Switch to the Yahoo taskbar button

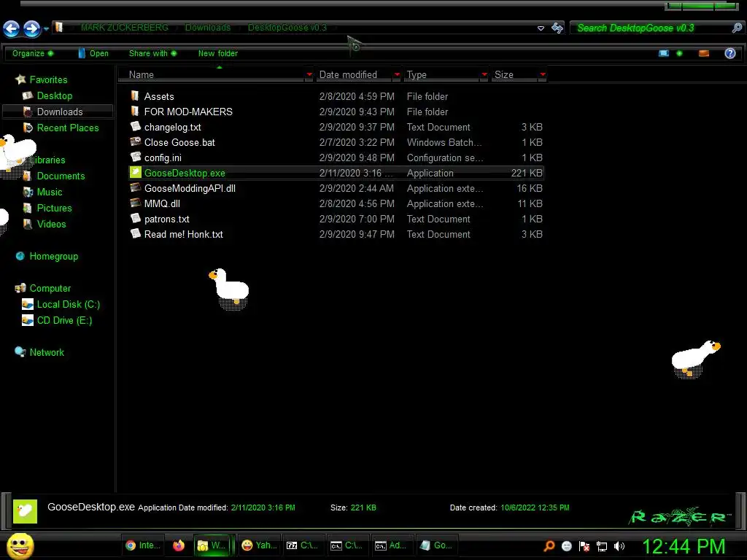click(259, 545)
